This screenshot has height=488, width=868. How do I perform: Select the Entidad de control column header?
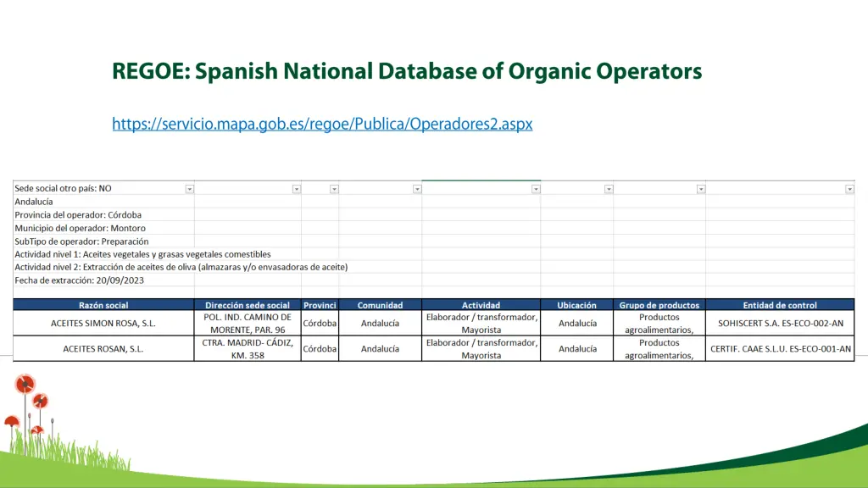(780, 305)
